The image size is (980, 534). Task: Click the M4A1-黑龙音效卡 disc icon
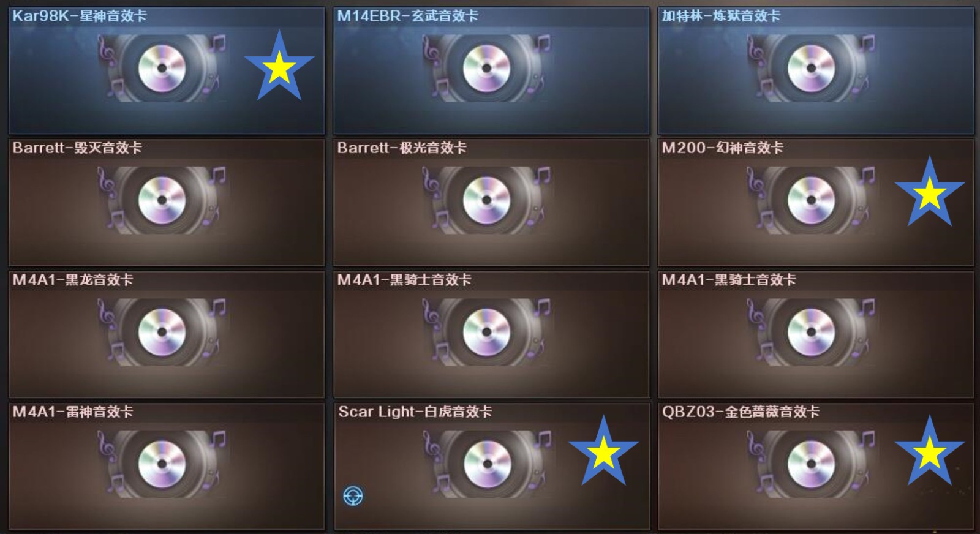(162, 332)
